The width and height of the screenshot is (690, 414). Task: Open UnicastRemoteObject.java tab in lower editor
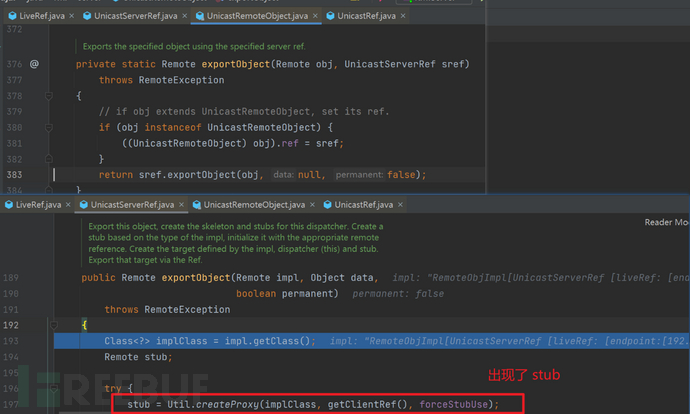tap(254, 205)
